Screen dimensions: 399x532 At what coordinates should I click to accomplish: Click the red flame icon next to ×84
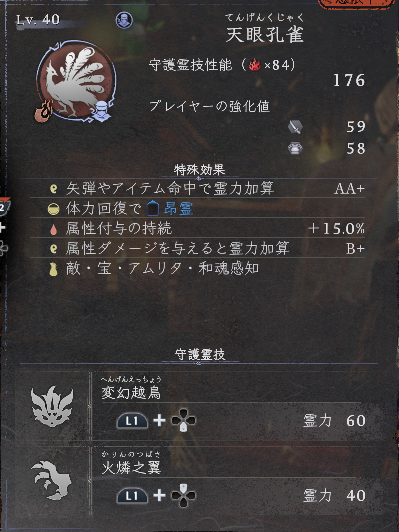255,65
